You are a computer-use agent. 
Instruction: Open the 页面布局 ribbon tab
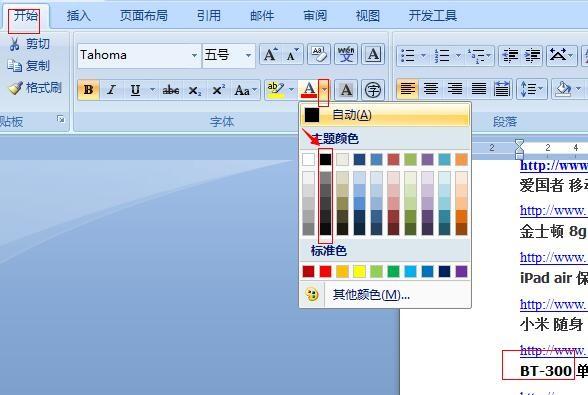(144, 16)
